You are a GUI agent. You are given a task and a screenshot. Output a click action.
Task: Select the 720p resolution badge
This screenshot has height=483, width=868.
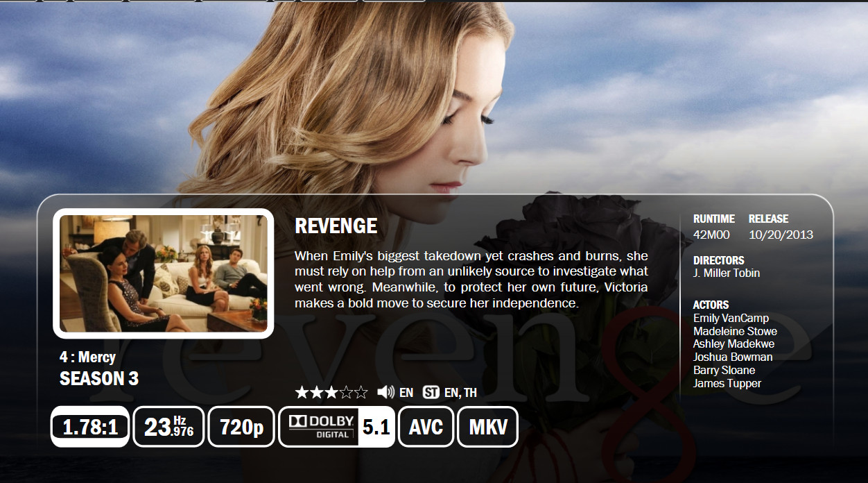click(241, 427)
